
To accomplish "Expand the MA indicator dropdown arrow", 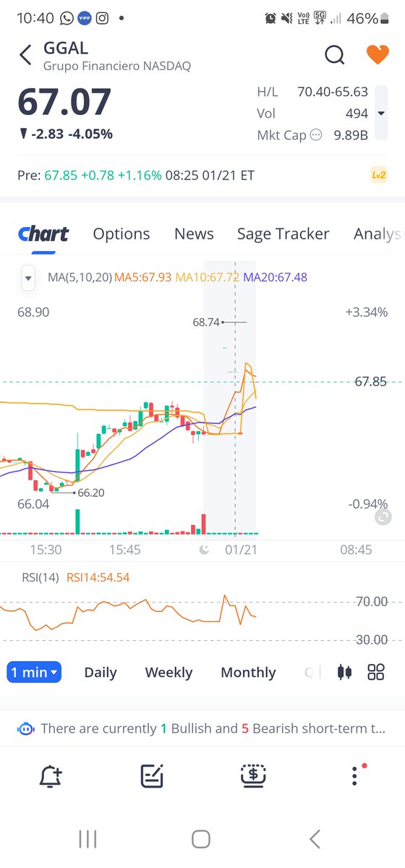I will click(28, 277).
